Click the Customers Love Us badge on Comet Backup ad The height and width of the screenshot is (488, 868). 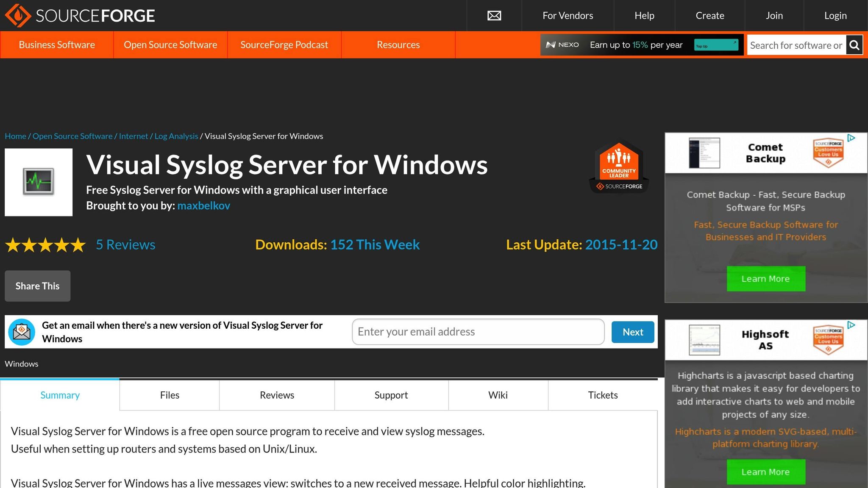click(828, 152)
